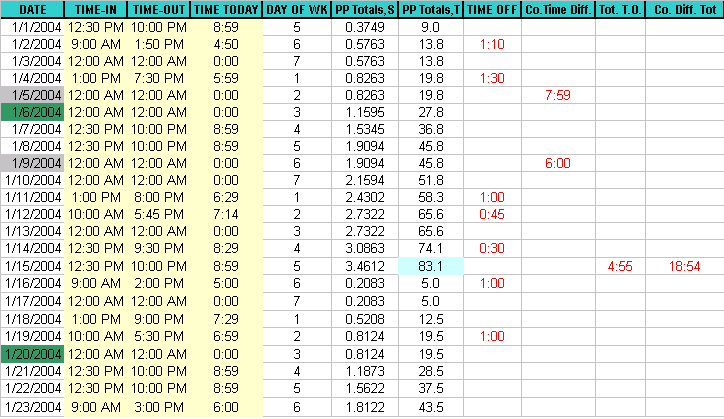724x419 pixels.
Task: Click the gray date cell 1/9/2004
Action: (32, 163)
